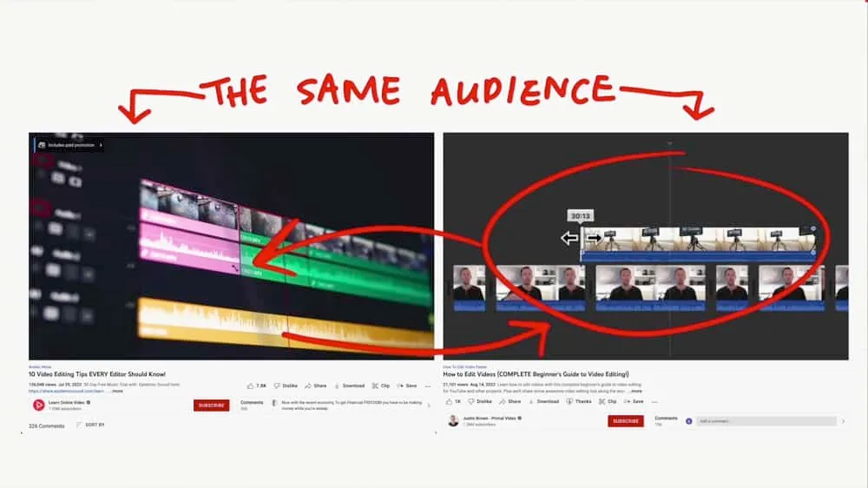
Task: Subscribe to Justin Brown - Primal Video
Action: tap(625, 421)
